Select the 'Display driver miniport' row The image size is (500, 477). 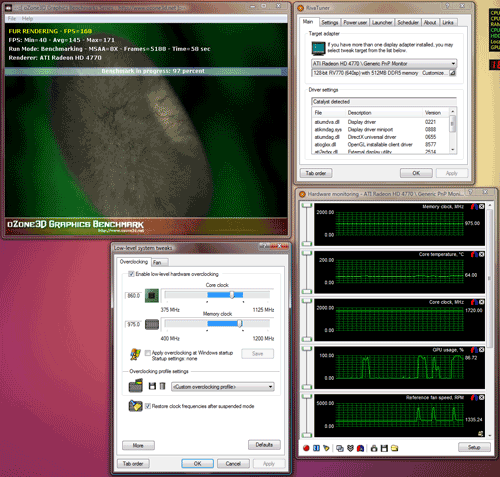pyautogui.click(x=380, y=129)
